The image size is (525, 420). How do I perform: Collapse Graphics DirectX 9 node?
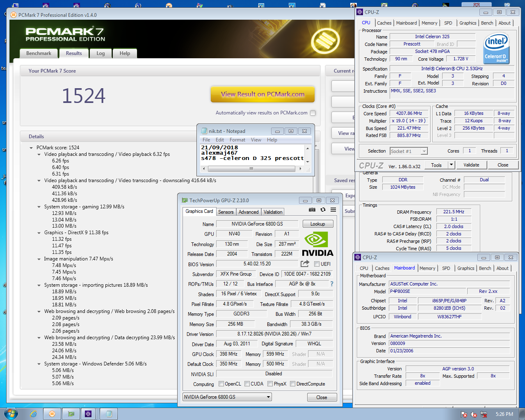(x=39, y=233)
